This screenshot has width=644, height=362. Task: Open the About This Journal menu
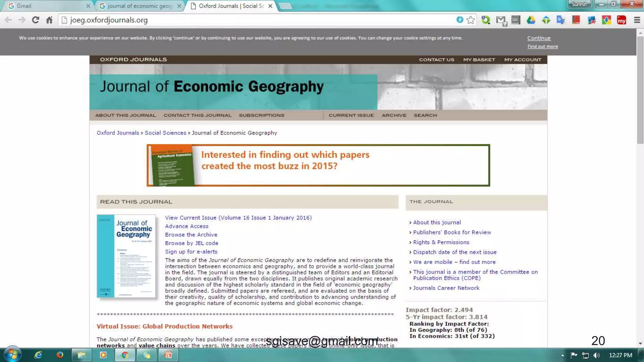(x=125, y=115)
